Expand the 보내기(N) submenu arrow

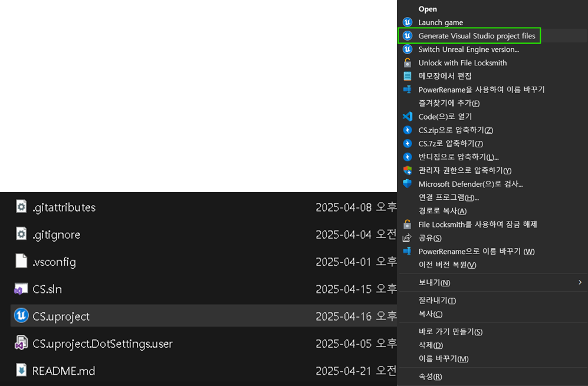(x=580, y=282)
